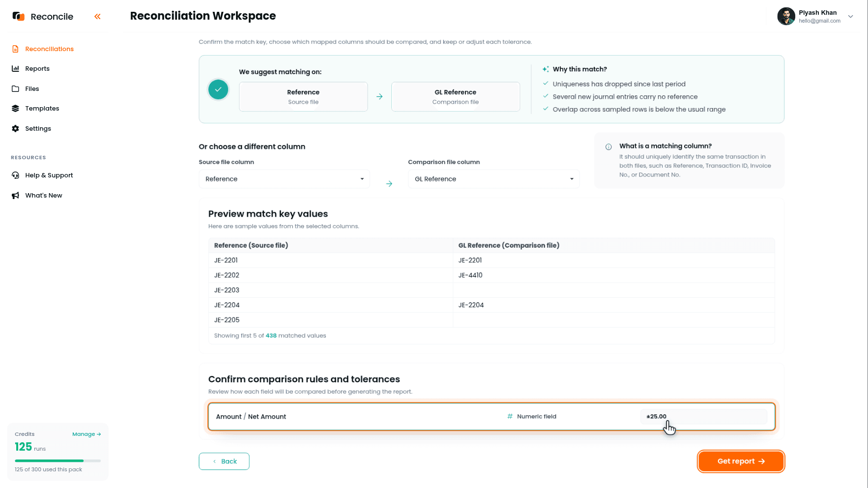This screenshot has height=488, width=868.
Task: Open the Comparison file column dropdown
Action: [493, 179]
